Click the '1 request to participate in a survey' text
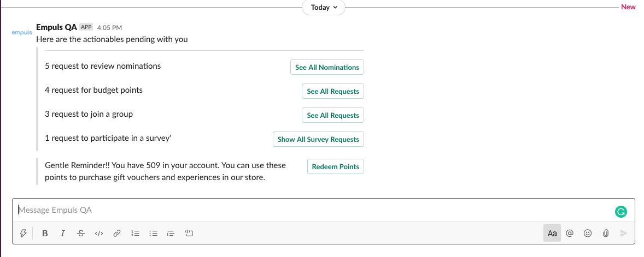The width and height of the screenshot is (644, 257). pyautogui.click(x=108, y=138)
